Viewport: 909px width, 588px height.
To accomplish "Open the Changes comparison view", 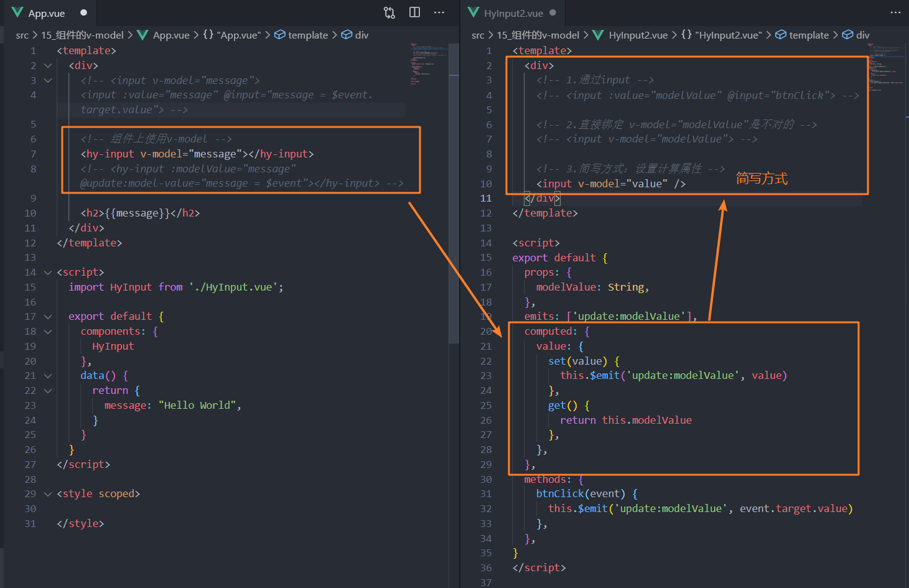I will pyautogui.click(x=389, y=12).
